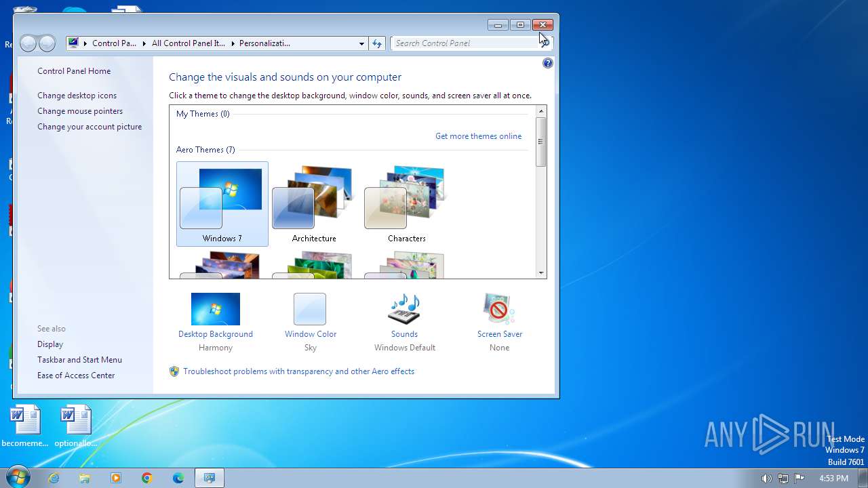The width and height of the screenshot is (868, 488).
Task: Click themes list scroll up arrow
Action: 541,111
